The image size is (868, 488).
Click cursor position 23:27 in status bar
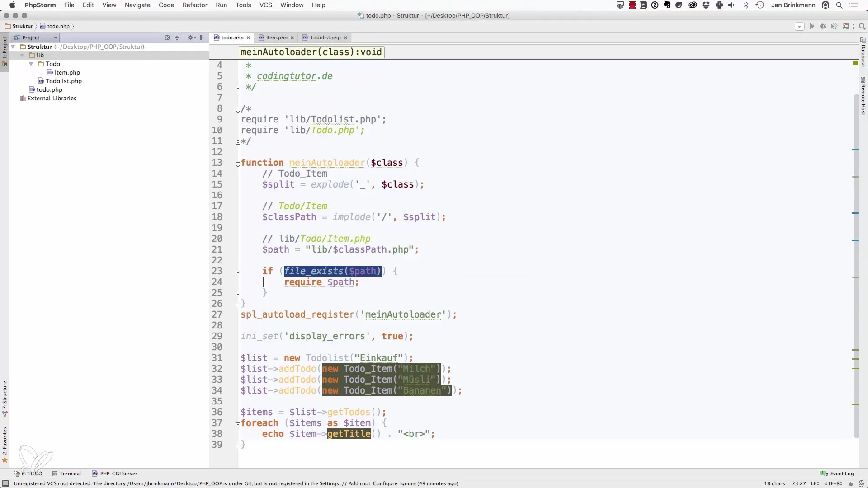point(799,483)
